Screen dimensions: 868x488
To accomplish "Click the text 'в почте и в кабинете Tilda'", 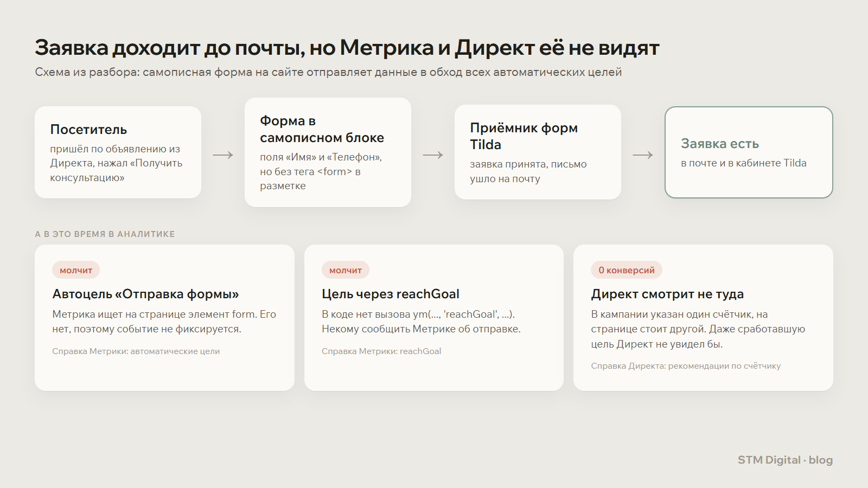I will click(x=743, y=163).
